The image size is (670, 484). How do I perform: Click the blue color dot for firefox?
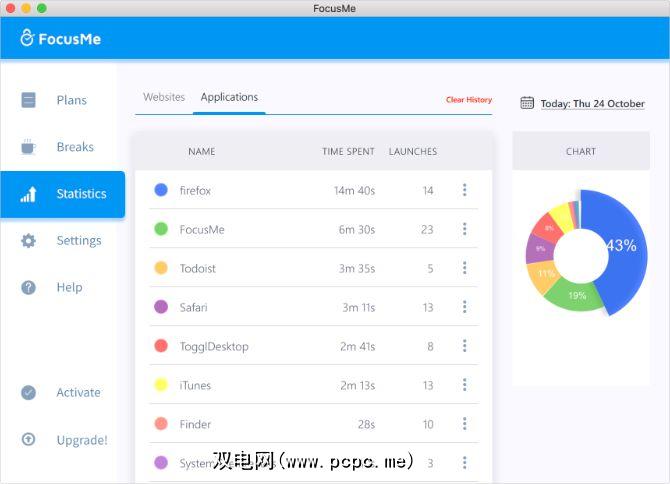coord(161,190)
